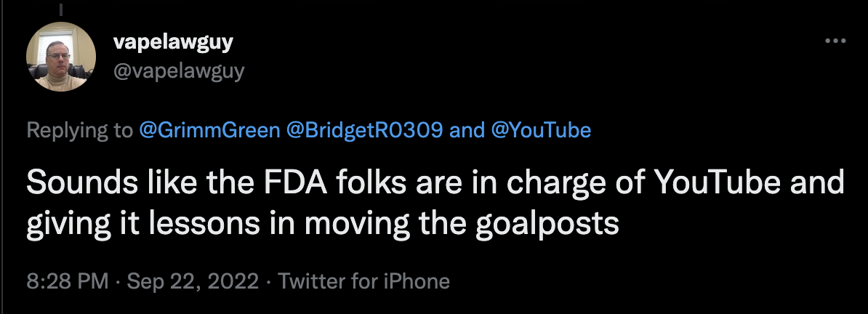Click the Sep 22, 2022 date
Screen dimensions: 868x314
pyautogui.click(x=193, y=281)
